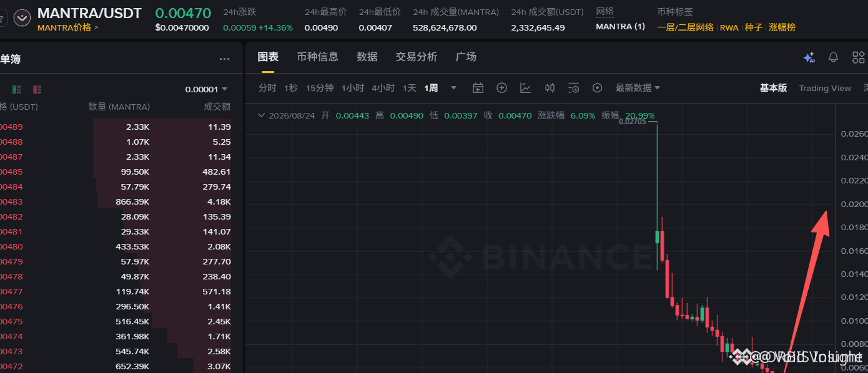Image resolution: width=868 pixels, height=373 pixels.
Task: Click the 0.0200 price axis label
Action: click(854, 204)
